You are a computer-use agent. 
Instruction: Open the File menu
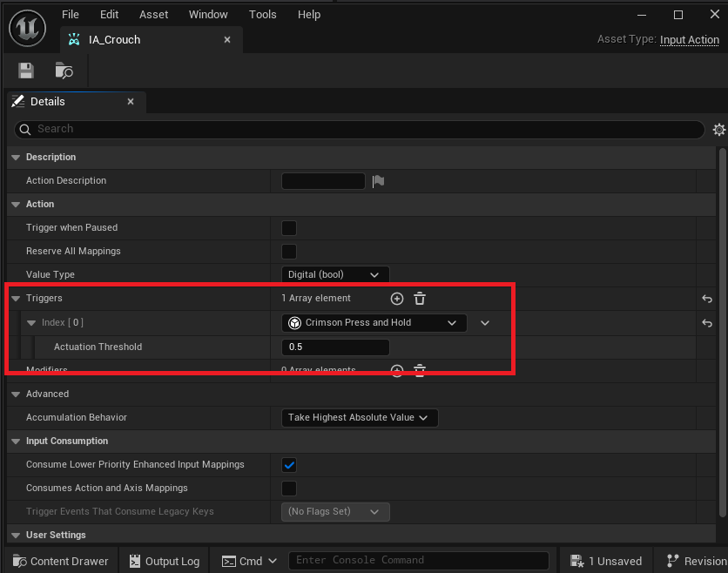pyautogui.click(x=71, y=15)
